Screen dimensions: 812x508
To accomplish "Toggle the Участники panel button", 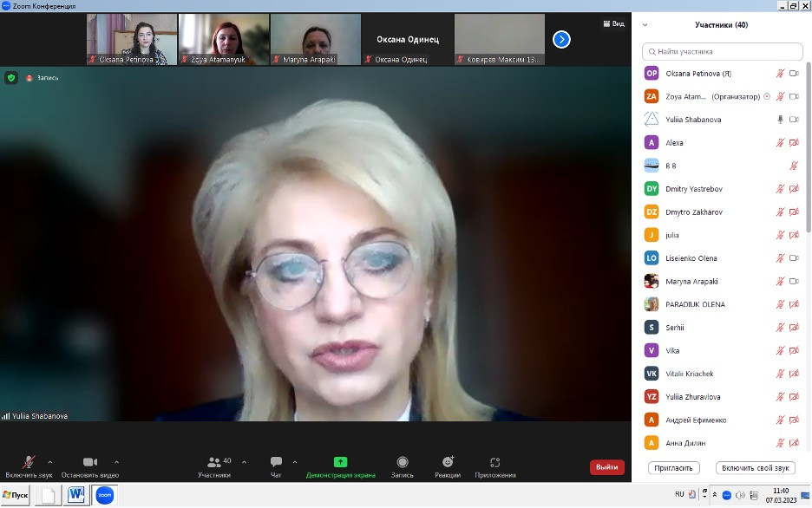I will point(214,466).
